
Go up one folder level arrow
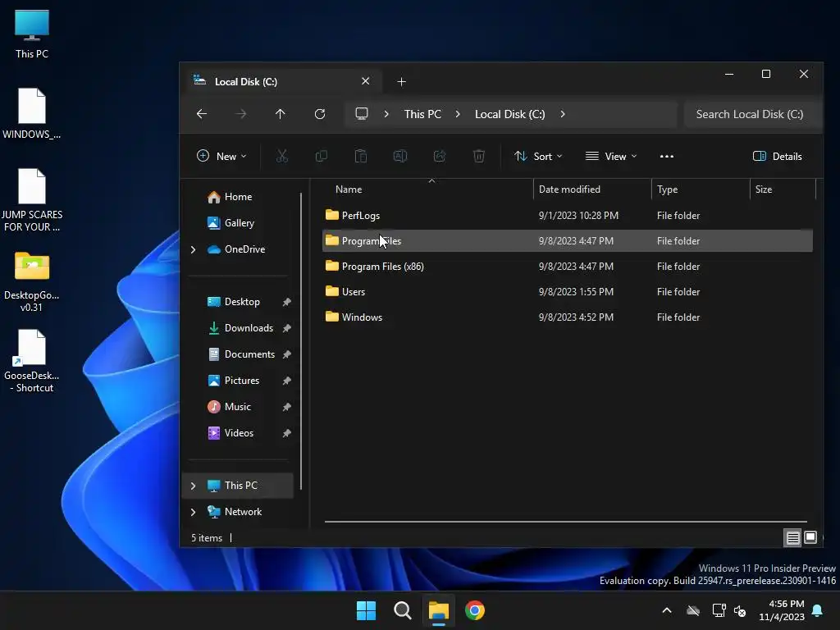[281, 113]
